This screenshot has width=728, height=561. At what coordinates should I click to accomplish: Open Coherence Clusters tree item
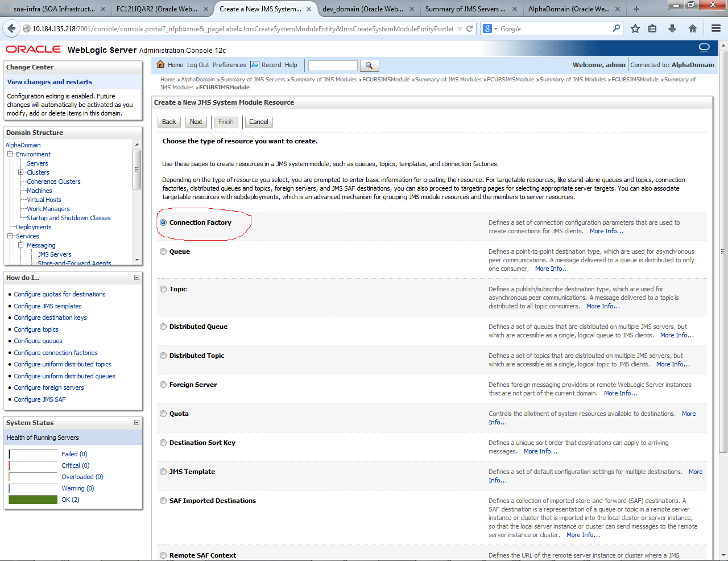pos(53,181)
